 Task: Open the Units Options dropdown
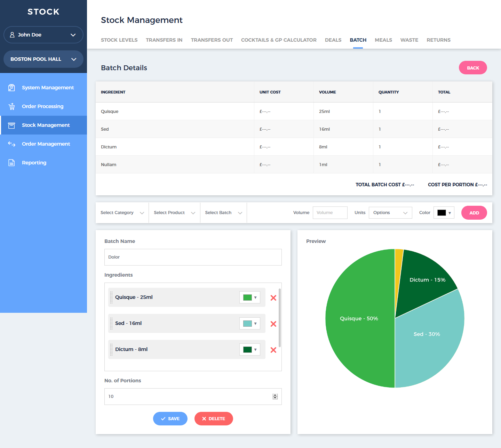(x=390, y=213)
